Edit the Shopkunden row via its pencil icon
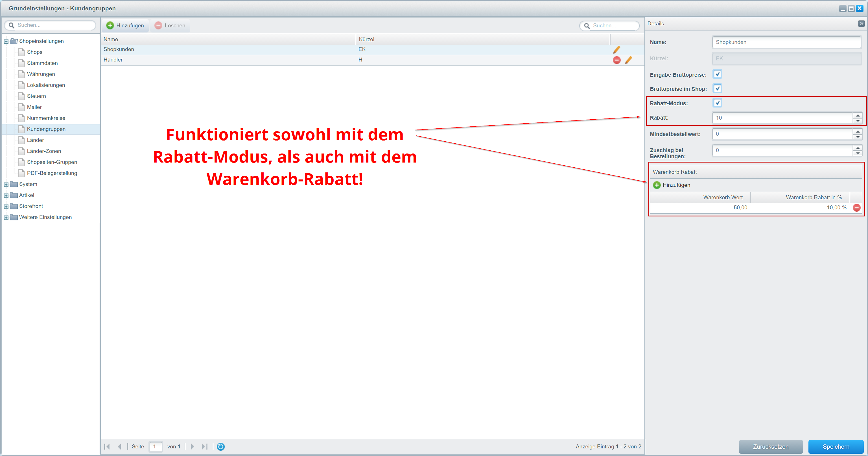868x456 pixels. pyautogui.click(x=616, y=49)
